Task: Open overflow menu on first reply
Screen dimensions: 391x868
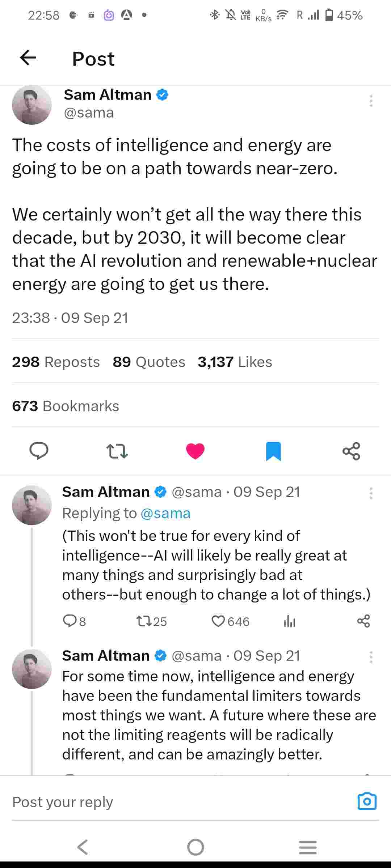Action: click(x=371, y=493)
